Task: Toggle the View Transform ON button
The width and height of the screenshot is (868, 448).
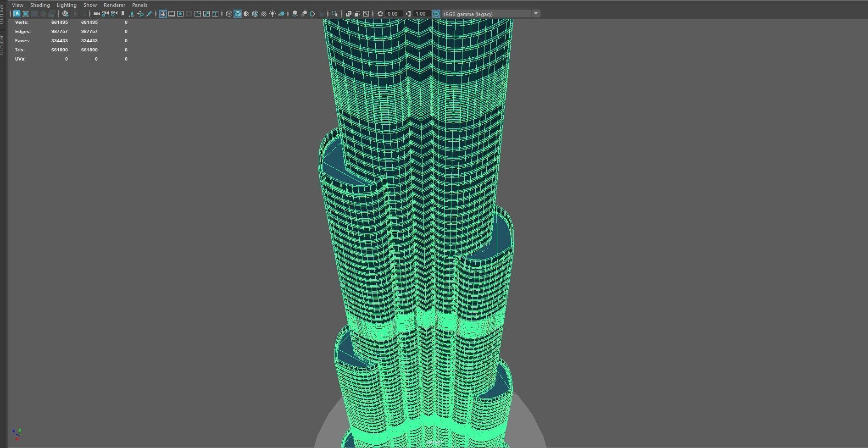Action: tap(436, 14)
